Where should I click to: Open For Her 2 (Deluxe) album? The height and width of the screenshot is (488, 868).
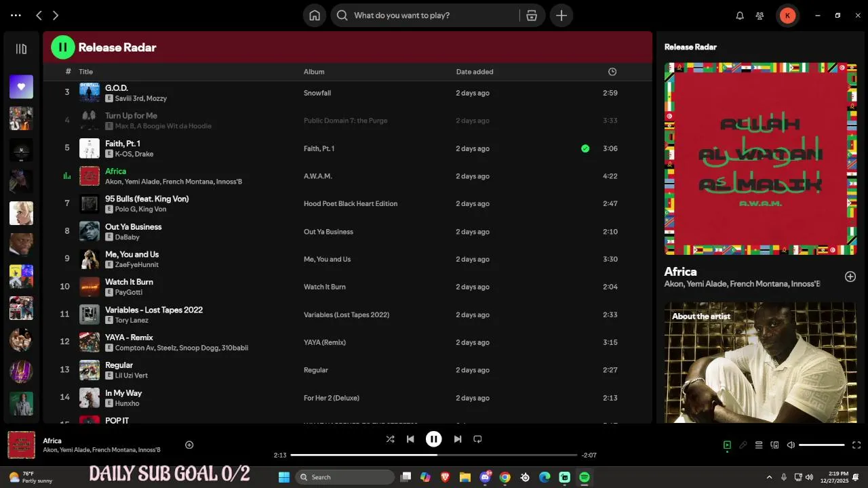tap(332, 398)
